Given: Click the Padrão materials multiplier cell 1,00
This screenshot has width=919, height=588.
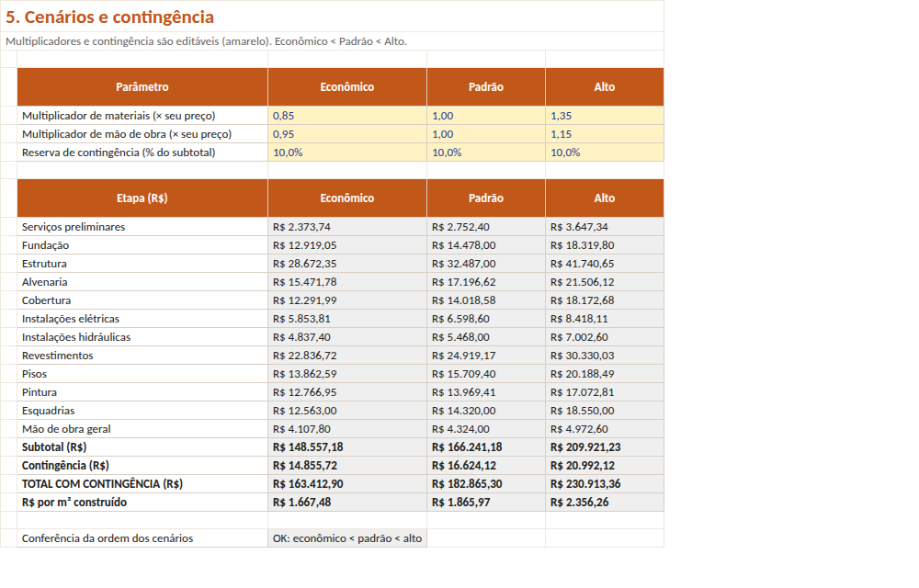Looking at the screenshot, I should point(486,116).
